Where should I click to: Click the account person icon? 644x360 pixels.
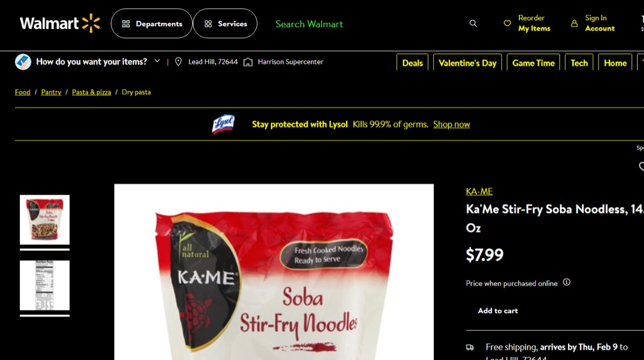point(574,24)
